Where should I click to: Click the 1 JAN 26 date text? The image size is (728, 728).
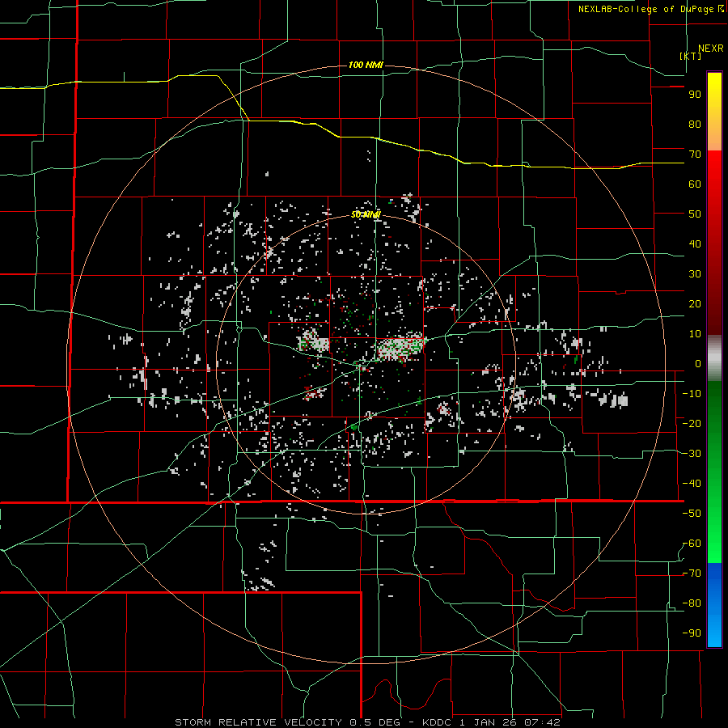coord(488,722)
